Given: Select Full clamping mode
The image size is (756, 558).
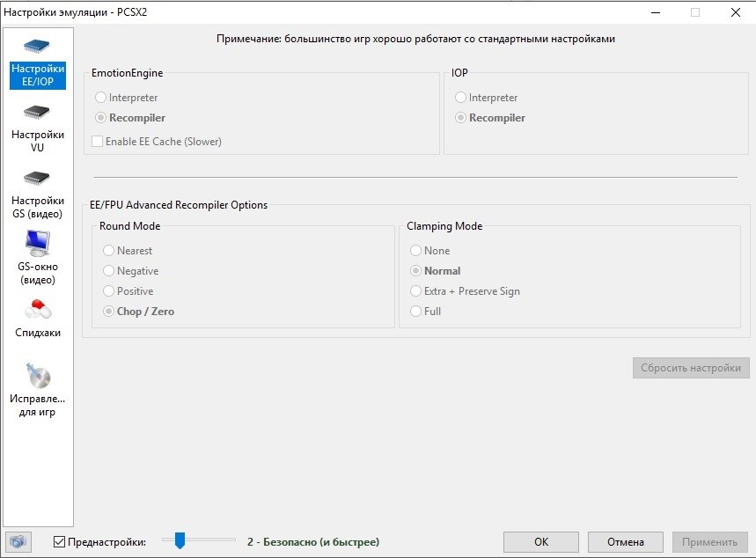Looking at the screenshot, I should tap(416, 312).
